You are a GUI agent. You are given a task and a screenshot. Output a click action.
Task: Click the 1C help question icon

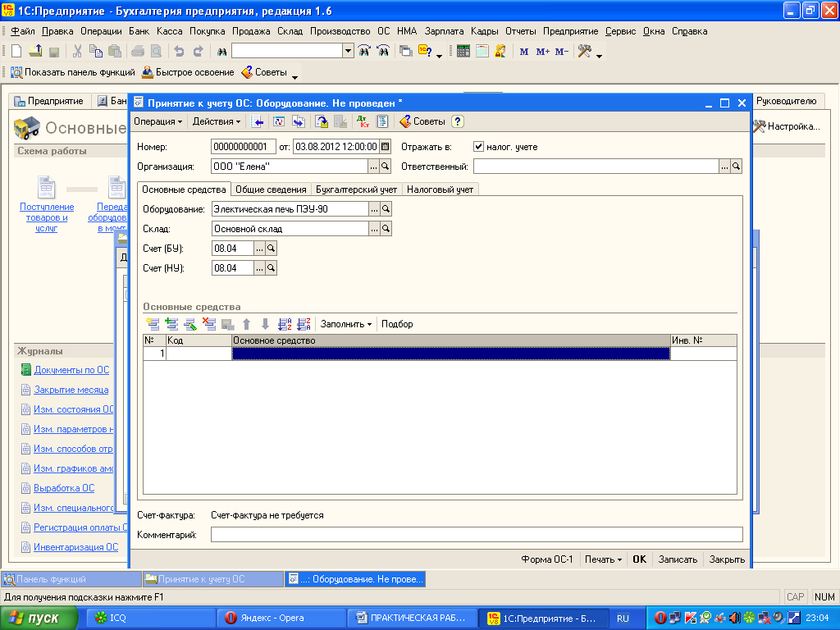[426, 52]
